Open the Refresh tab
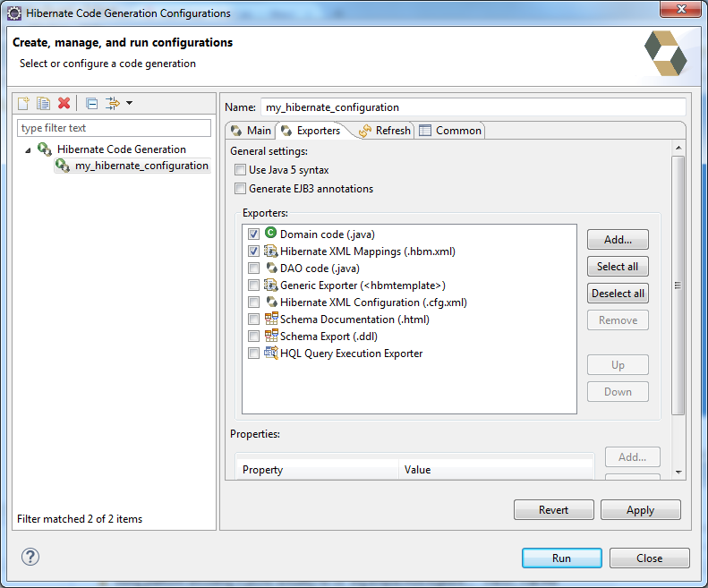 click(x=385, y=131)
